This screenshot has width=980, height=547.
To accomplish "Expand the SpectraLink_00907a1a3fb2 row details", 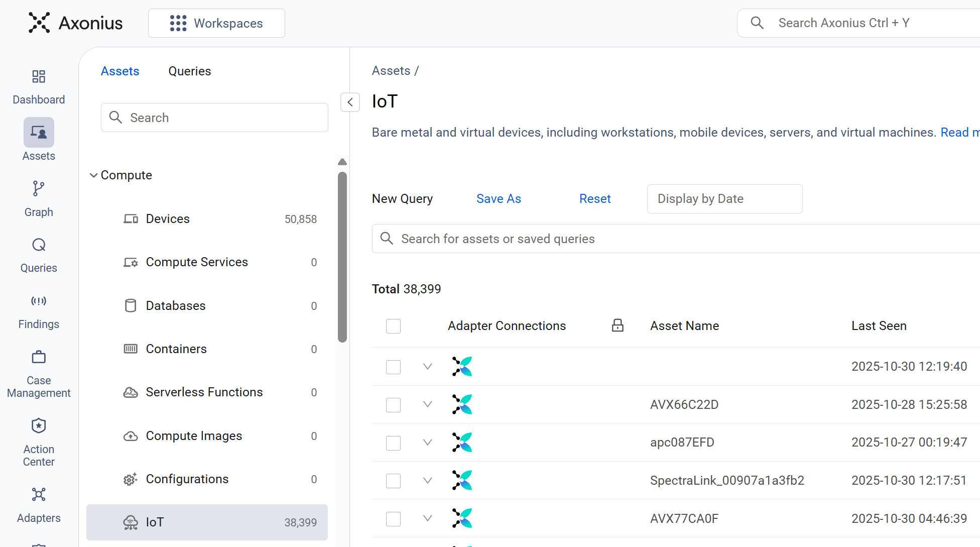I will coord(428,480).
